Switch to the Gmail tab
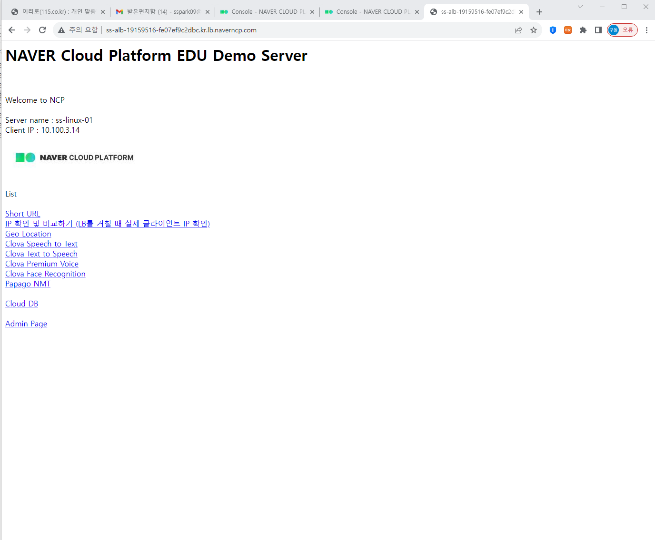The width and height of the screenshot is (655, 540). 163,12
